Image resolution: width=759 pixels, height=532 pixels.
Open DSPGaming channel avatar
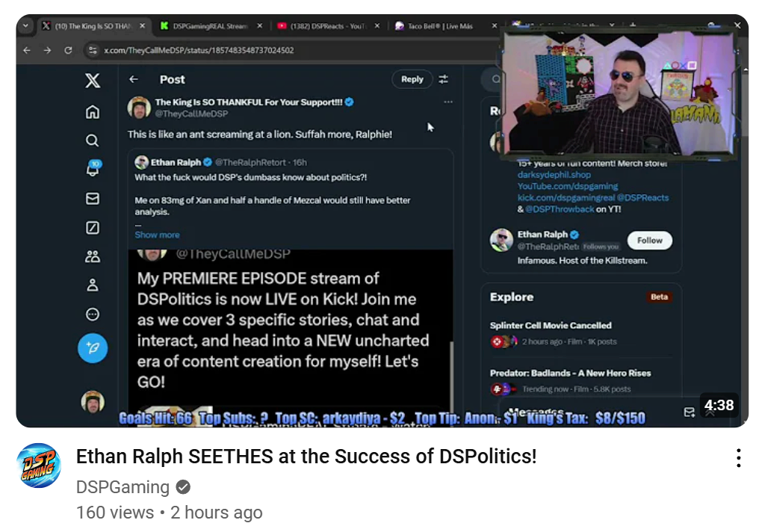pyautogui.click(x=39, y=466)
